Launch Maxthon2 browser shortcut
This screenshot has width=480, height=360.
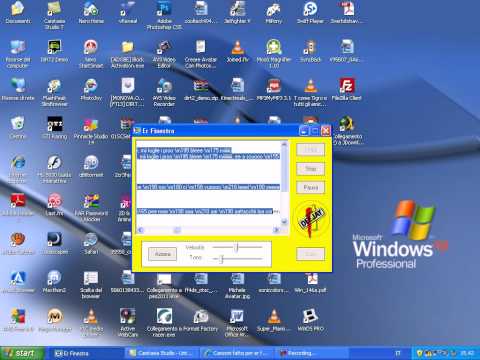coord(54,281)
